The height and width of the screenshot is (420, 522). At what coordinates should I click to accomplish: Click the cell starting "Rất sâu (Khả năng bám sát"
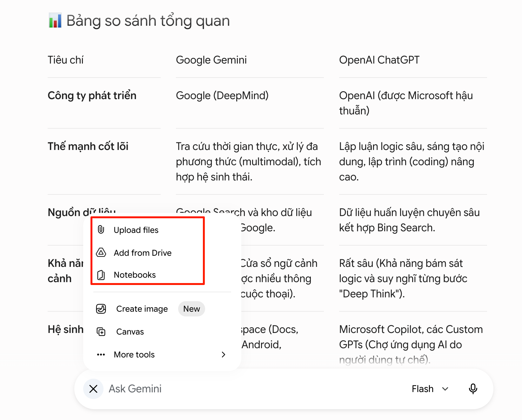click(403, 279)
